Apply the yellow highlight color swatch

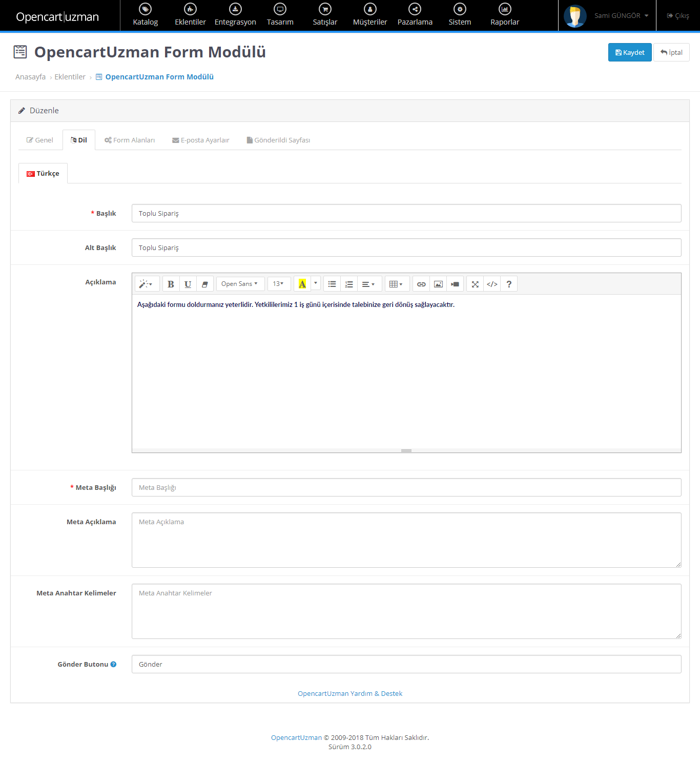tap(302, 284)
